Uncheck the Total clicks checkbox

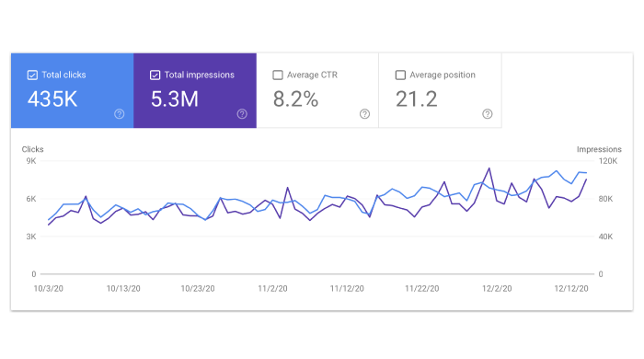point(32,75)
